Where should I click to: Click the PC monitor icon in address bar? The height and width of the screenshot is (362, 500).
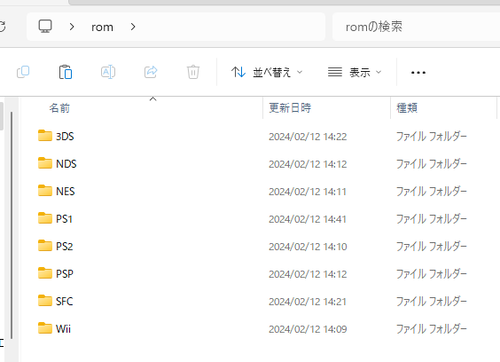(45, 26)
